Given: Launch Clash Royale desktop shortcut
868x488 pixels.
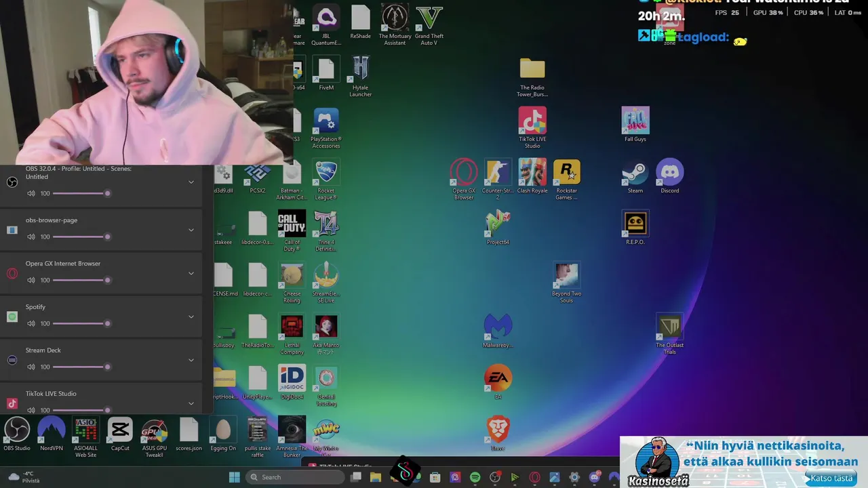Looking at the screenshot, I should point(532,176).
